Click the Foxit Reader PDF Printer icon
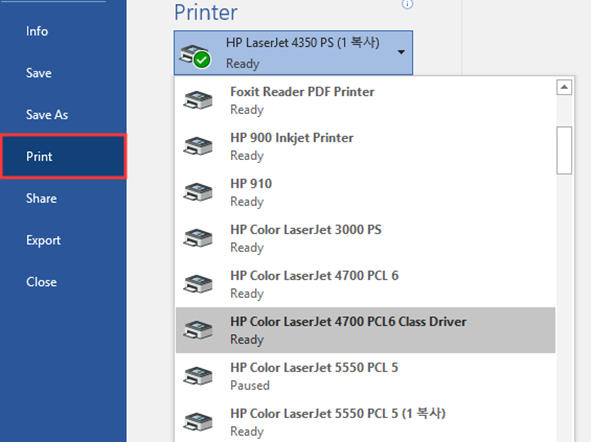591x442 pixels. (x=198, y=100)
